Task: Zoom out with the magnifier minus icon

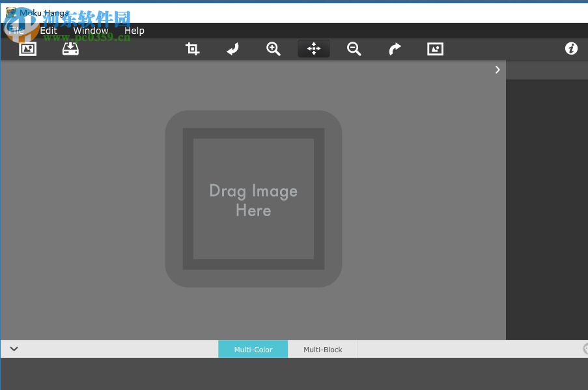Action: click(x=354, y=49)
